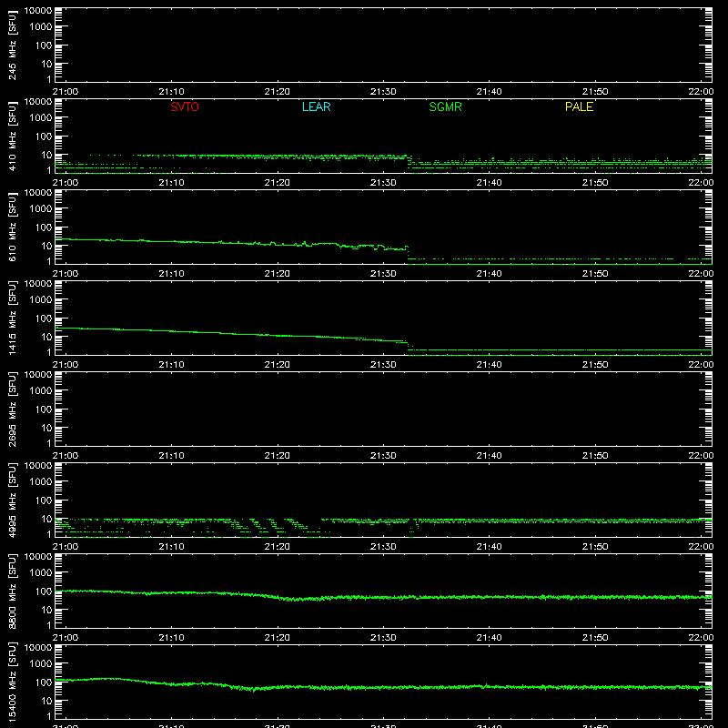
Task: Click the 10 tick label on 1415 MHz panel
Action: click(x=46, y=337)
